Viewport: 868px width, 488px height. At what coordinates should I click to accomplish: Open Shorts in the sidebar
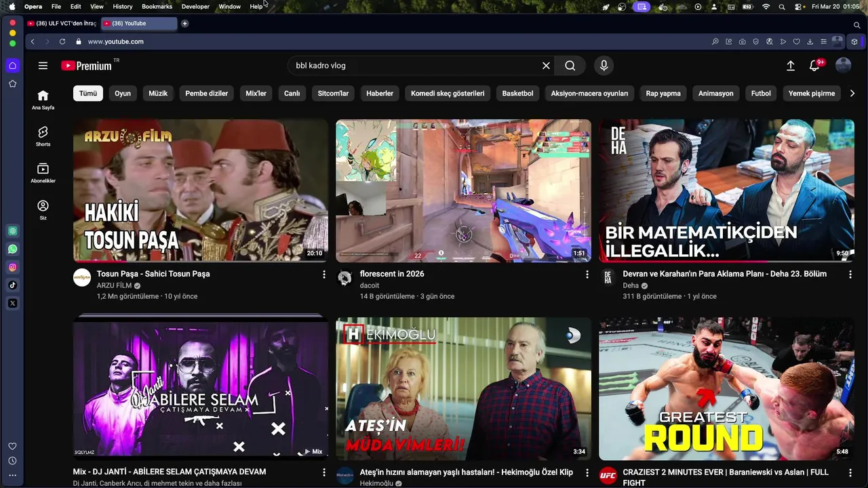click(x=43, y=136)
